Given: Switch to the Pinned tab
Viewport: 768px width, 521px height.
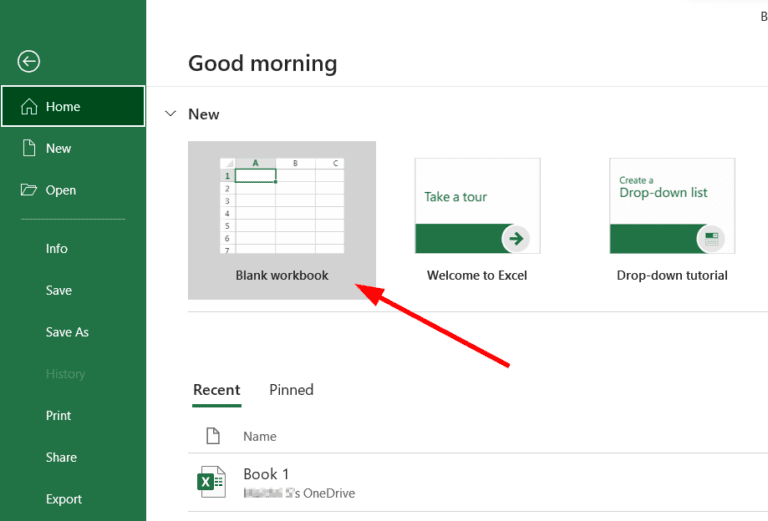Looking at the screenshot, I should coord(291,390).
